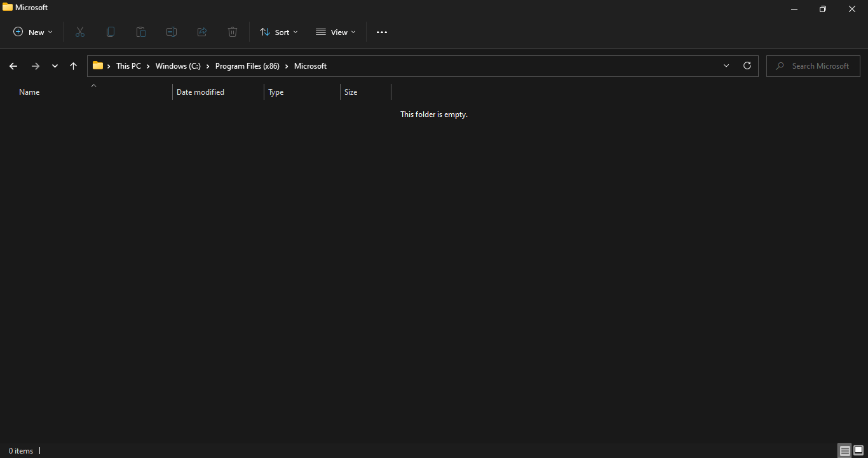Screen dimensions: 868x458
Task: Open the View options dropdown
Action: coord(336,32)
